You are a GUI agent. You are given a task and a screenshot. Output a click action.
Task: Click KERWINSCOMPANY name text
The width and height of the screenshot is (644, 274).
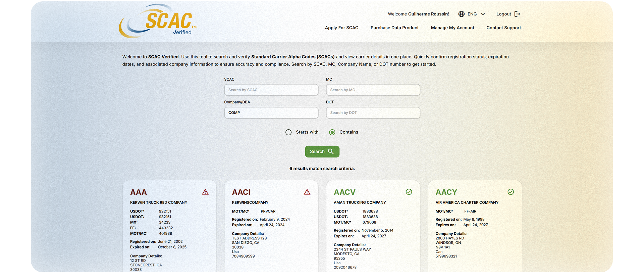250,202
